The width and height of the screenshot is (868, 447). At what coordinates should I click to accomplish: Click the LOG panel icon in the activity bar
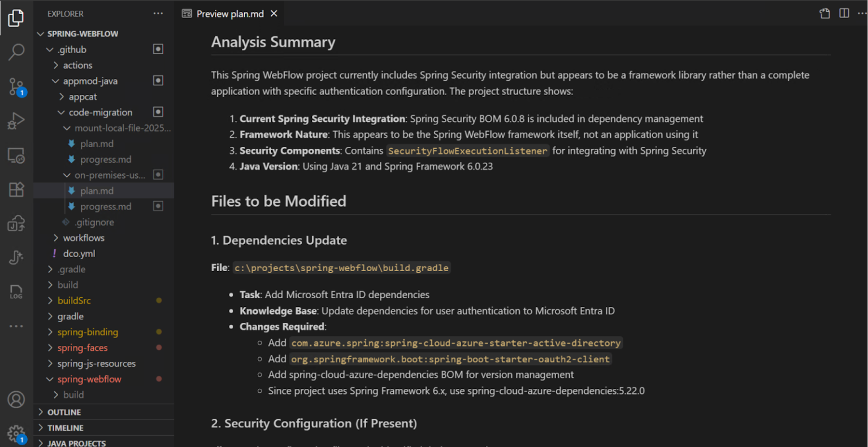click(x=16, y=292)
